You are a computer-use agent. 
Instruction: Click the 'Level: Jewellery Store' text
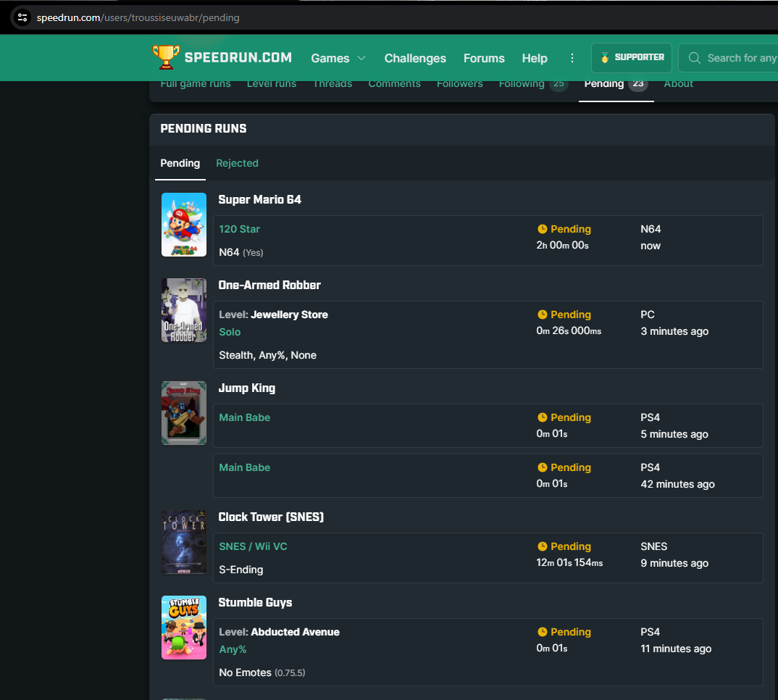tap(273, 314)
